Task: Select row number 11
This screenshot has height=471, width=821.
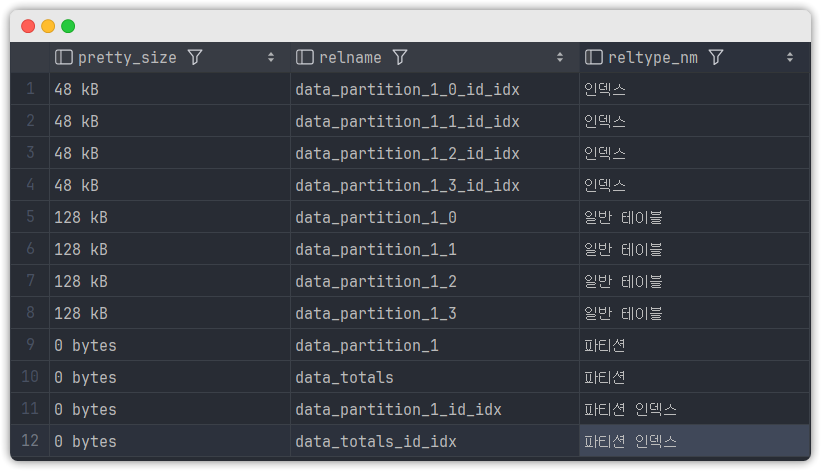Action: coord(30,409)
